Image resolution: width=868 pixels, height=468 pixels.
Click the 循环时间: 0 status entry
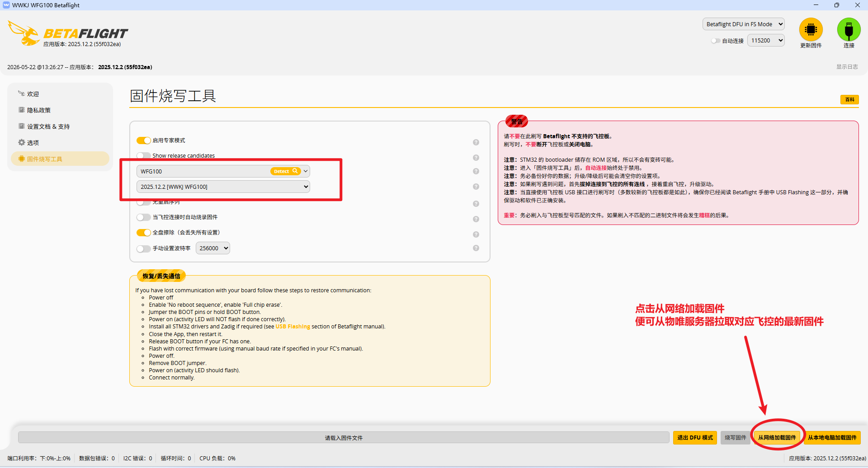(176, 459)
